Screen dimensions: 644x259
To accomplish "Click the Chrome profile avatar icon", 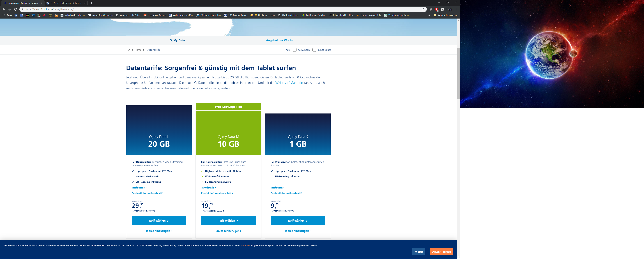I will [x=450, y=9].
